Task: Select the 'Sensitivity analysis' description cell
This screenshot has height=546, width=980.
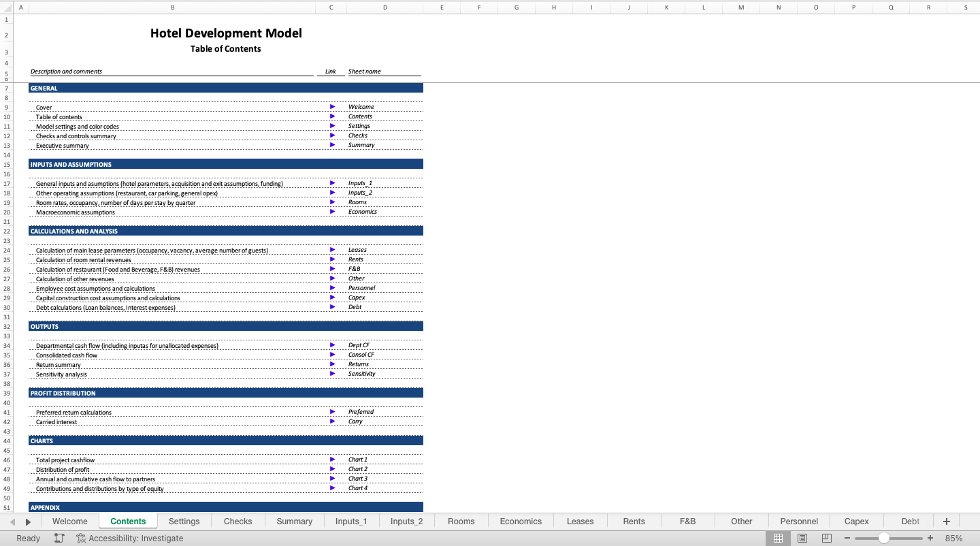Action: (172, 374)
